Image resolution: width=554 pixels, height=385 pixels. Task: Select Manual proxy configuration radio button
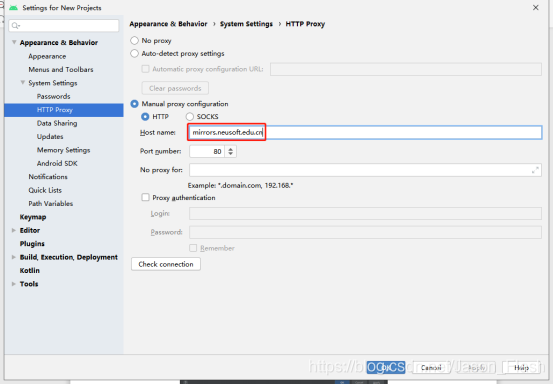click(134, 104)
